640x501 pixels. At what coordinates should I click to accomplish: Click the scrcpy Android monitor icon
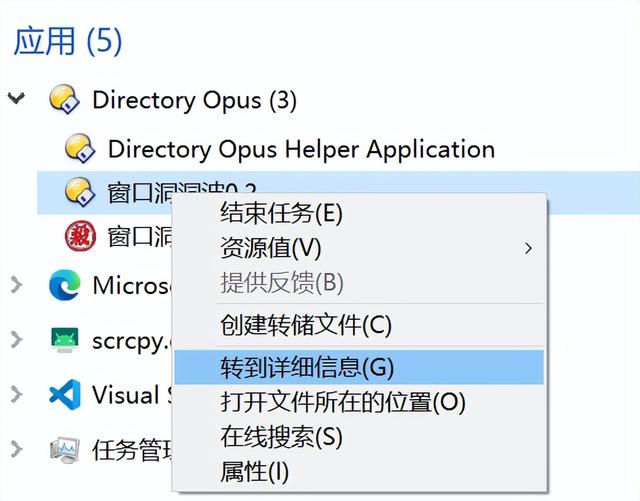(x=64, y=340)
